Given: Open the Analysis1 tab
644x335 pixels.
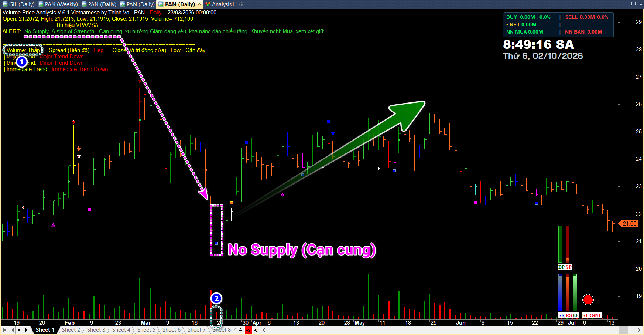Looking at the screenshot, I should pyautogui.click(x=220, y=4).
